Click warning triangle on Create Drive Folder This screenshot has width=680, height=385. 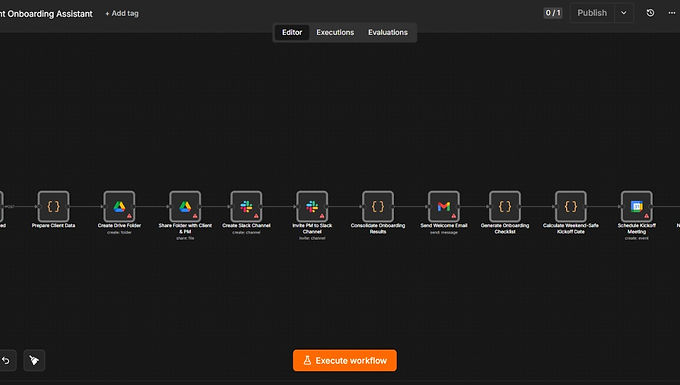(x=129, y=216)
